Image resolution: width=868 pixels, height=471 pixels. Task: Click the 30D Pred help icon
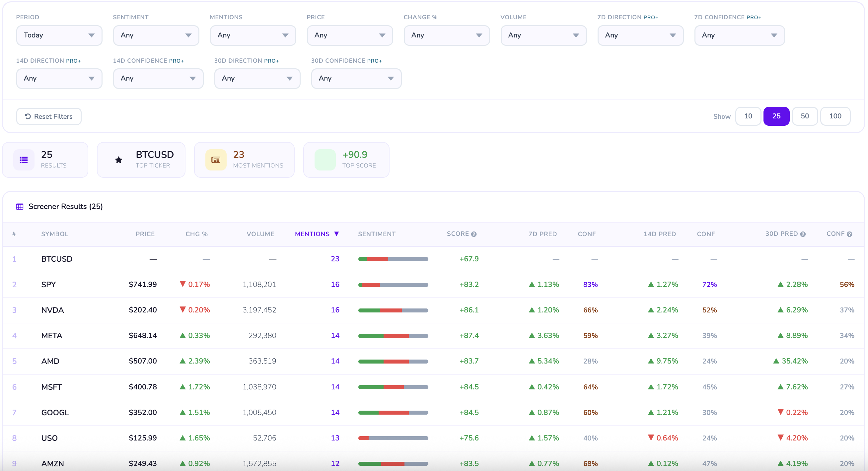(x=803, y=234)
